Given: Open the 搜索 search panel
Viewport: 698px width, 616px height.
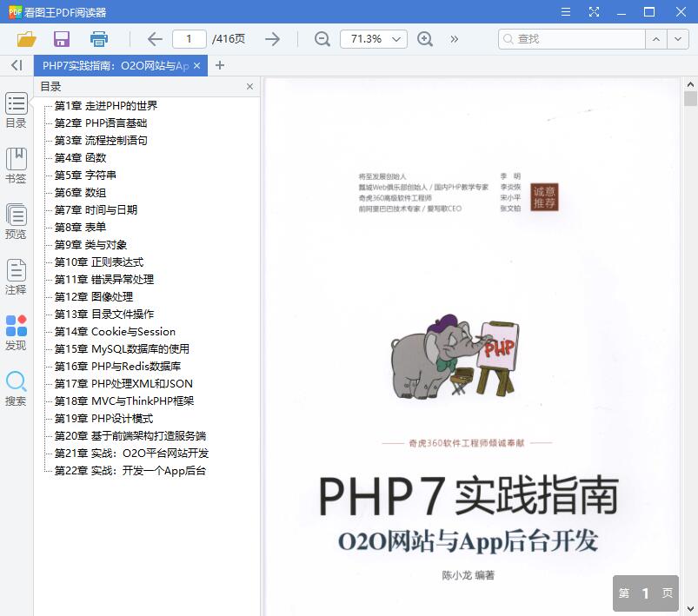Looking at the screenshot, I should 16,388.
